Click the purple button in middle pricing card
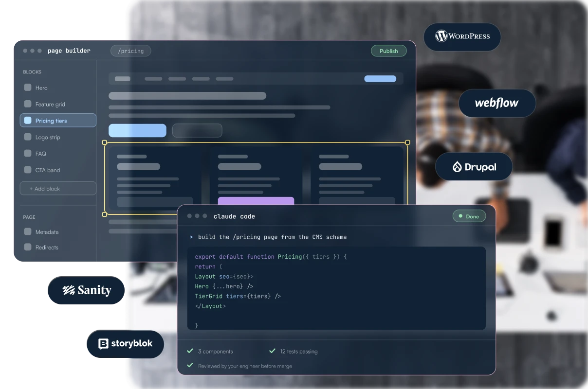This screenshot has width=588, height=389. [x=256, y=201]
